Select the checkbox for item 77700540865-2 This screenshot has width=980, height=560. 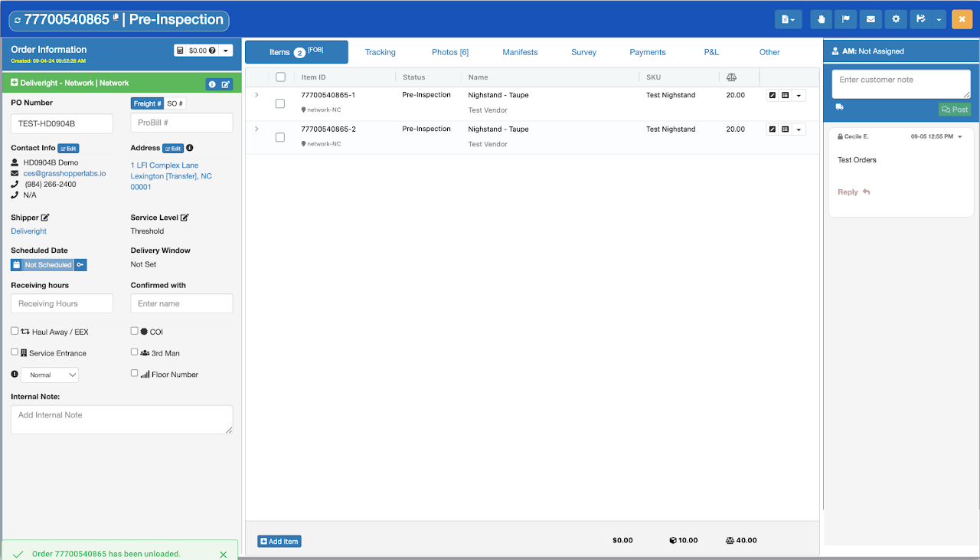pyautogui.click(x=280, y=137)
